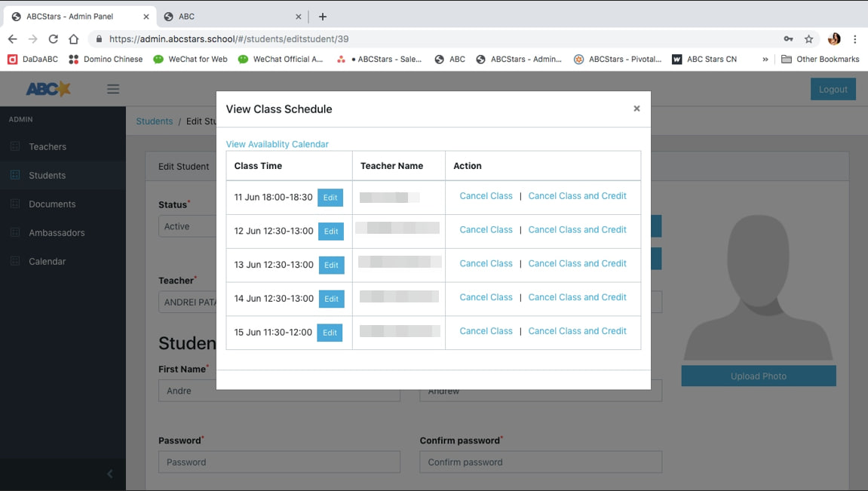
Task: Open the Chrome three-dot menu
Action: (854, 38)
